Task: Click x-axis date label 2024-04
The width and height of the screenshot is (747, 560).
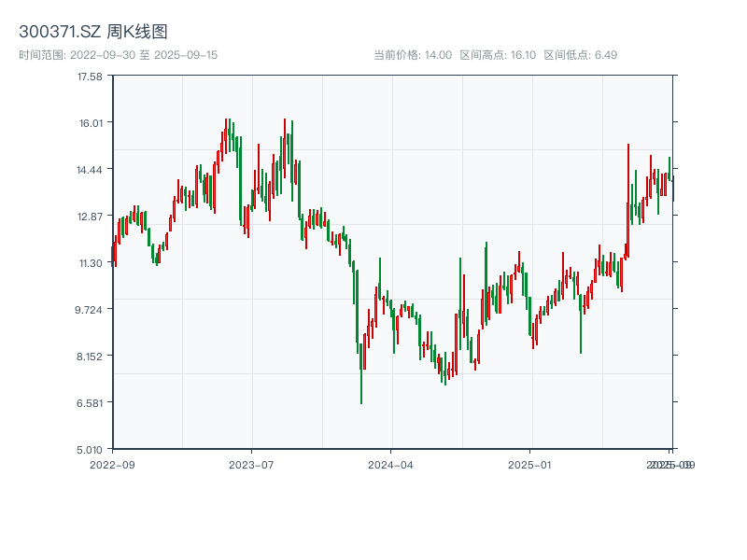Action: click(x=390, y=465)
